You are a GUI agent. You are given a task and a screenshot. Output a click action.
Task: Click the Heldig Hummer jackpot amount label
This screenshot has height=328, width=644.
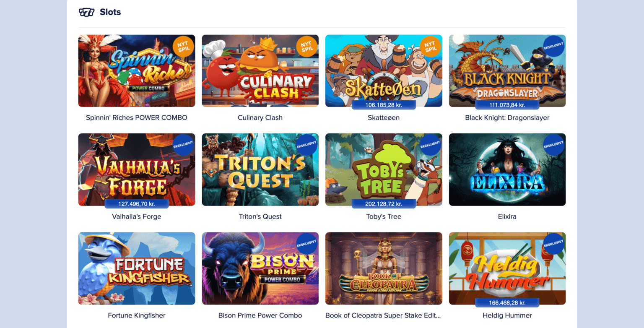click(507, 302)
